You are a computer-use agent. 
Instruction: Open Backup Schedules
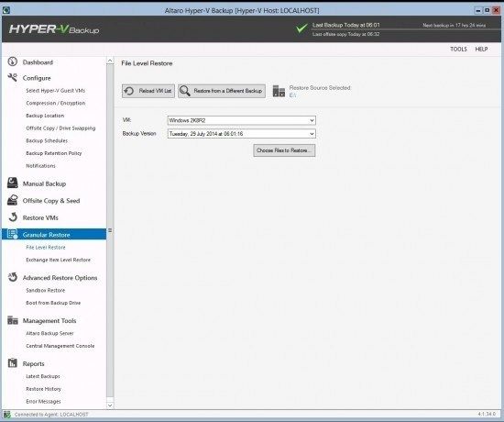click(47, 140)
